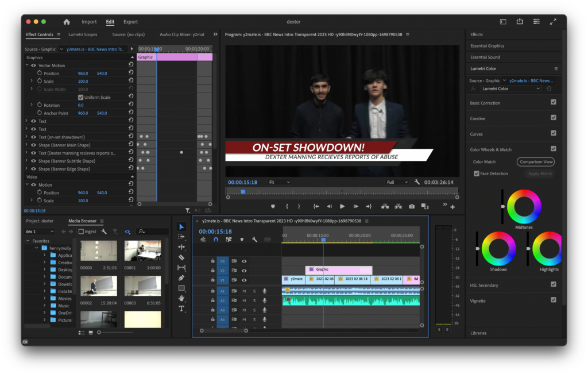
Task: Switch to the Project: dexter tab
Action: 40,221
